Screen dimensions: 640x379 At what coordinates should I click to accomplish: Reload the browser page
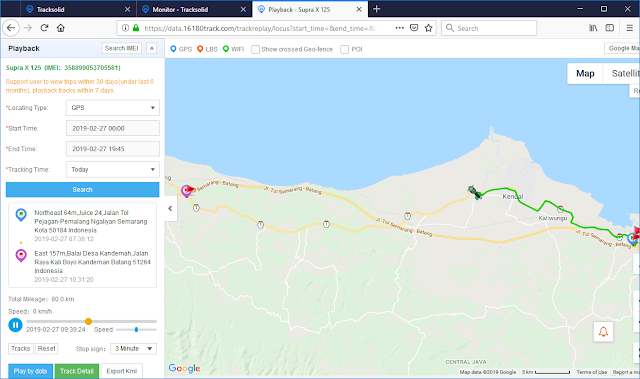tap(44, 28)
